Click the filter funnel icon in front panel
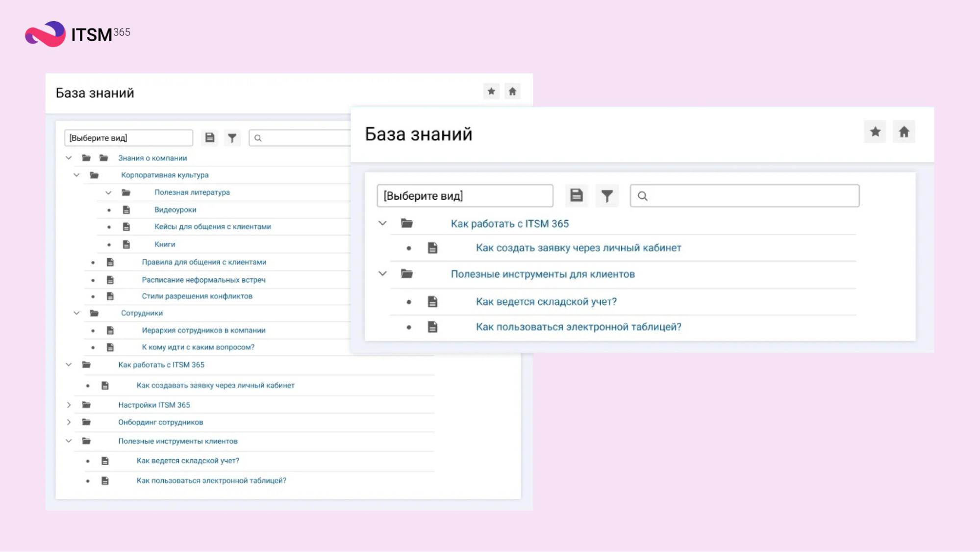Image resolution: width=980 pixels, height=552 pixels. click(607, 196)
